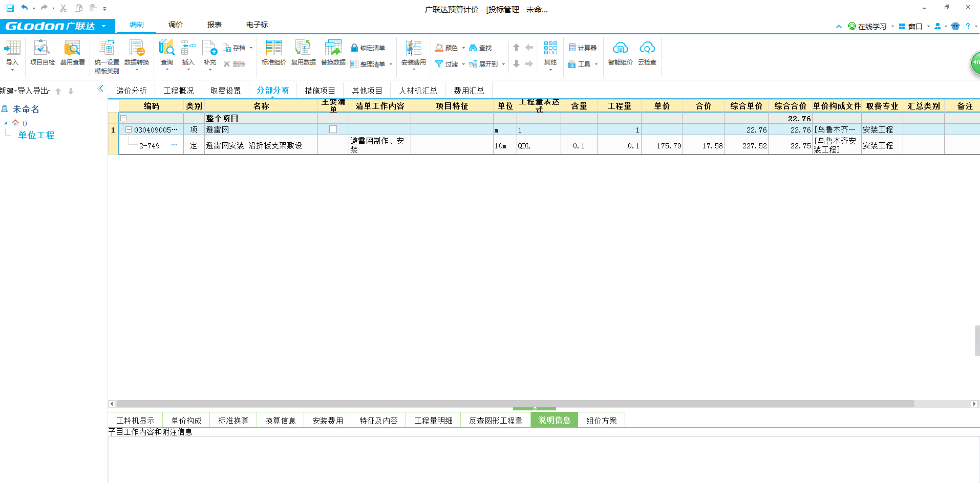Click the move down arrow in toolbar
980x483 pixels.
point(516,64)
